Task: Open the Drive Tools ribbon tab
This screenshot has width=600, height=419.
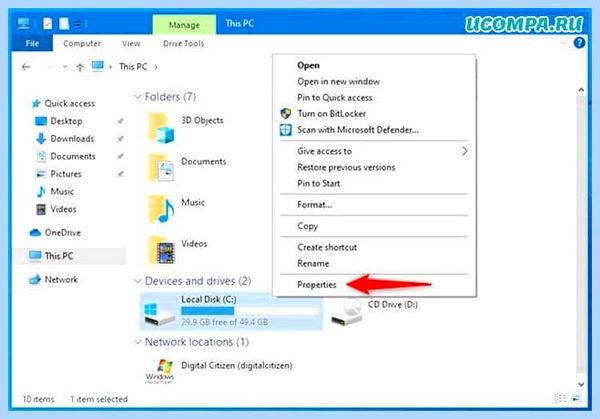Action: coord(183,44)
